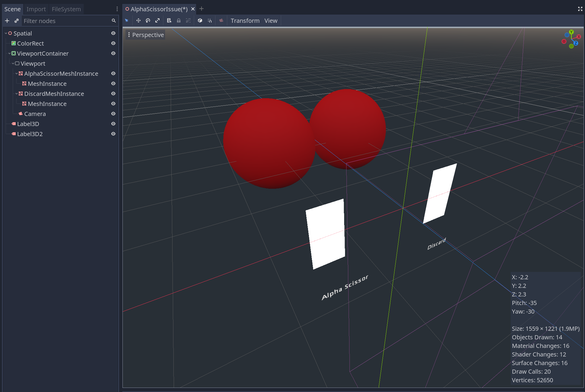Select the Rotate tool

click(x=148, y=20)
